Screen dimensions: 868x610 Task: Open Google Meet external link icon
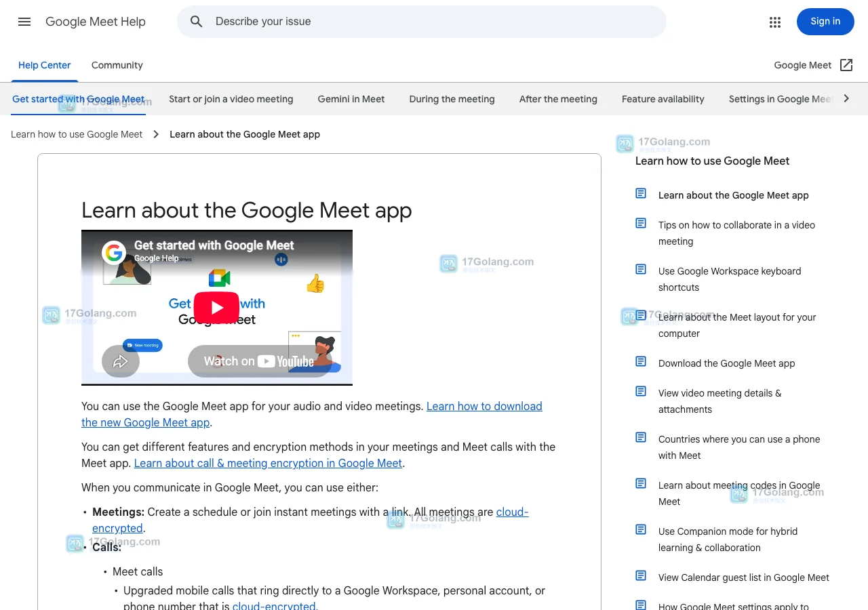[x=846, y=65]
